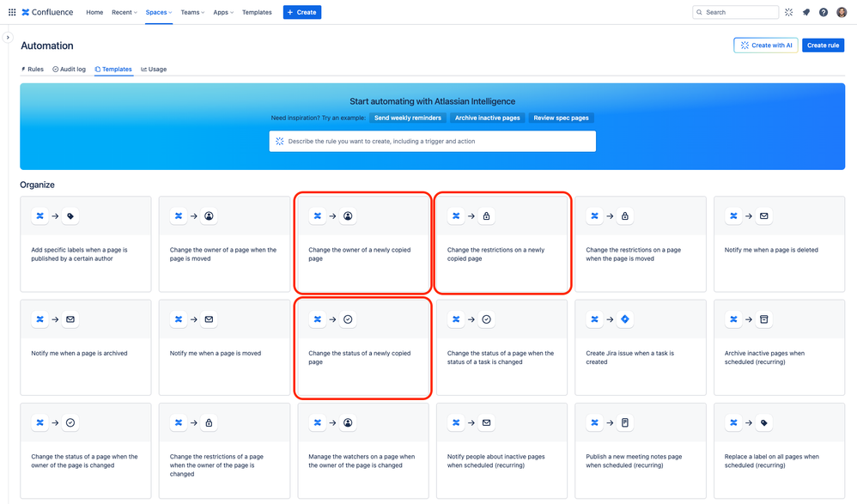Open 'Notify me when a page is moved' text
Viewport: 857px width, 504px height.
(216, 353)
